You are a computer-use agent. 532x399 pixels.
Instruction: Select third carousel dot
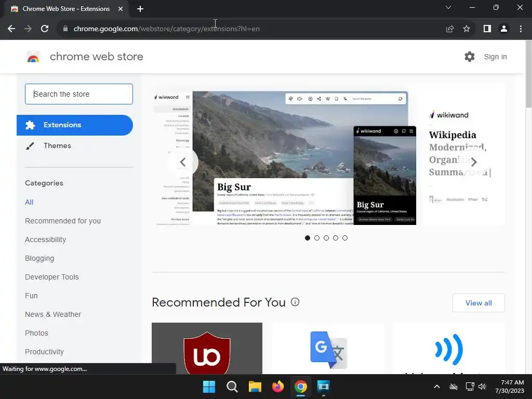coord(326,238)
